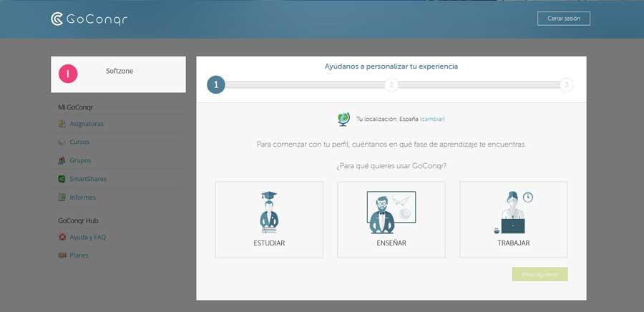View Informes from sidebar
This screenshot has width=644, height=312.
82,198
